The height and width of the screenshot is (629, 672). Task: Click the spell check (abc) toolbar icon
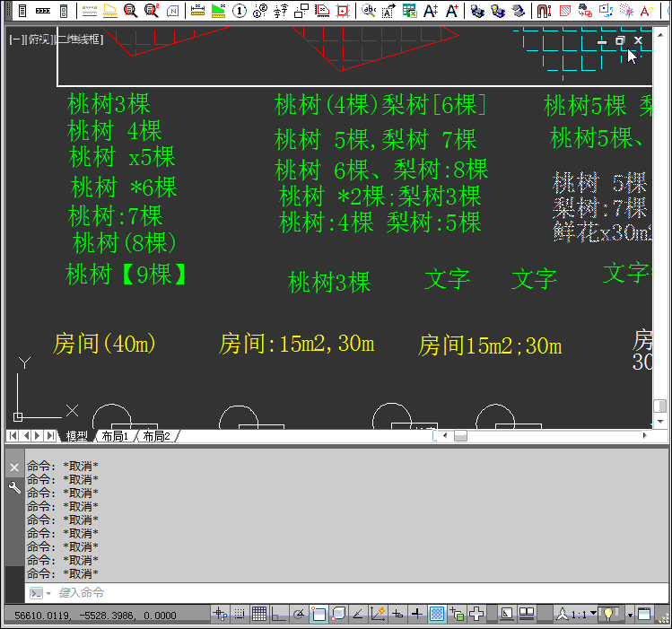pyautogui.click(x=369, y=11)
